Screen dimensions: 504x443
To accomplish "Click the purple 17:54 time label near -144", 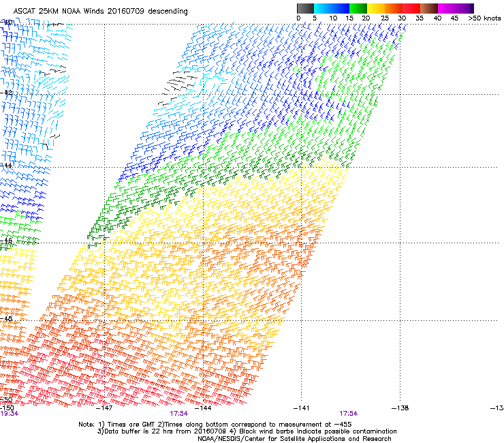I will [178, 414].
